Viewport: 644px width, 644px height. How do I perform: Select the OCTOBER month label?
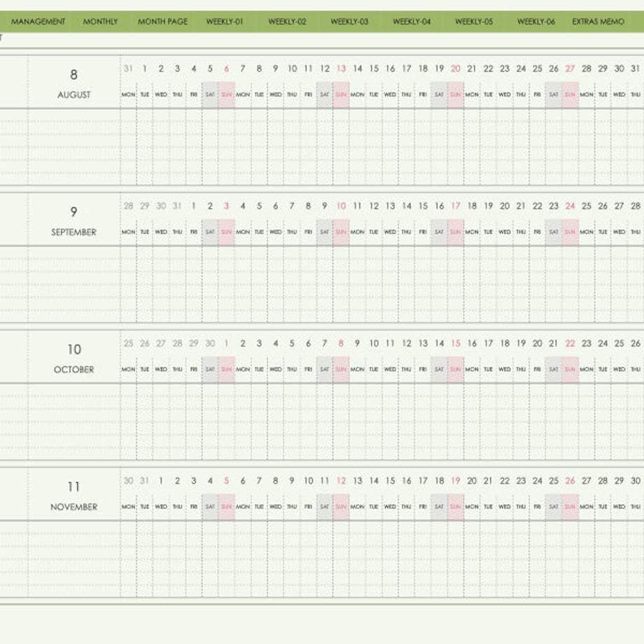pyautogui.click(x=74, y=370)
